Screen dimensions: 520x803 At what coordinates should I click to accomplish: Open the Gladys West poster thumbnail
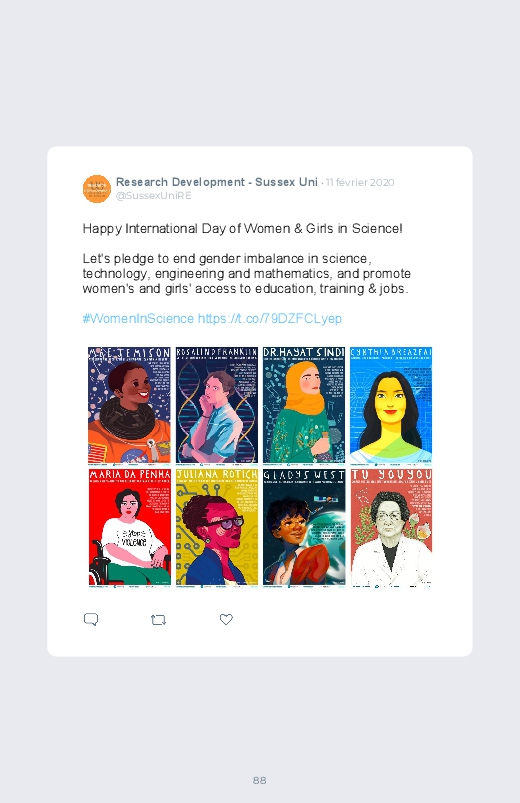(304, 527)
